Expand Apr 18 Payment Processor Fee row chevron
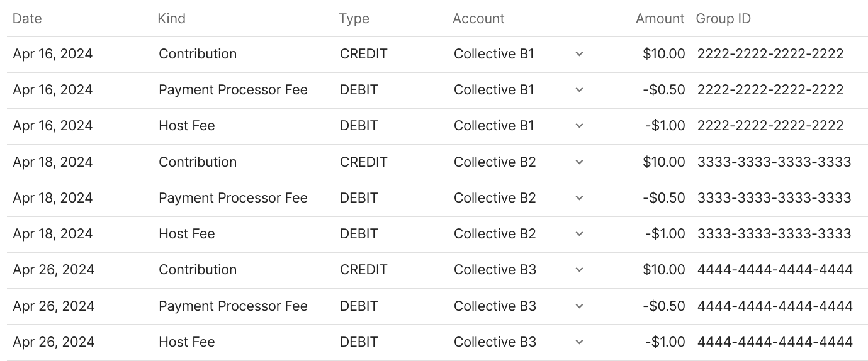 [579, 198]
